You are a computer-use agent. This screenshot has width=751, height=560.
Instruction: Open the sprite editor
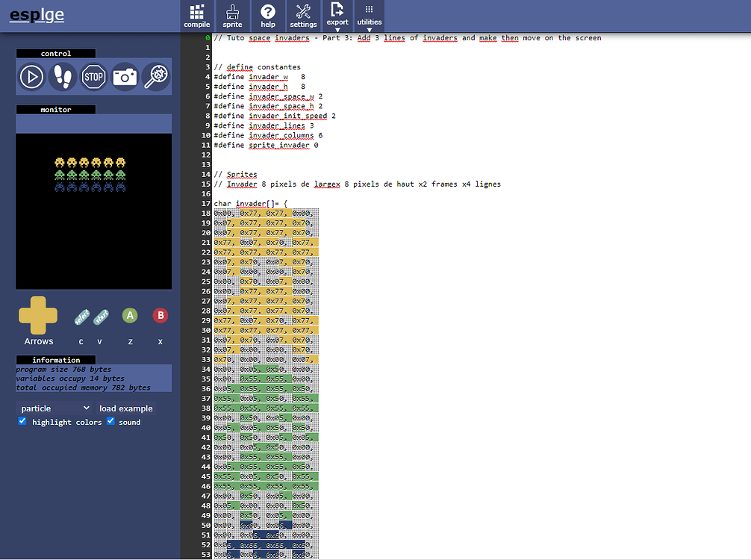(x=232, y=16)
